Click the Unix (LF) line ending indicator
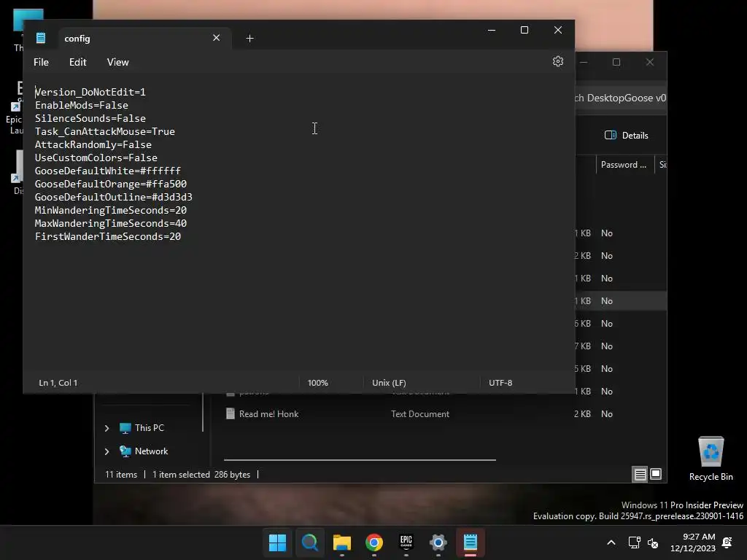This screenshot has height=560, width=747. pos(389,383)
